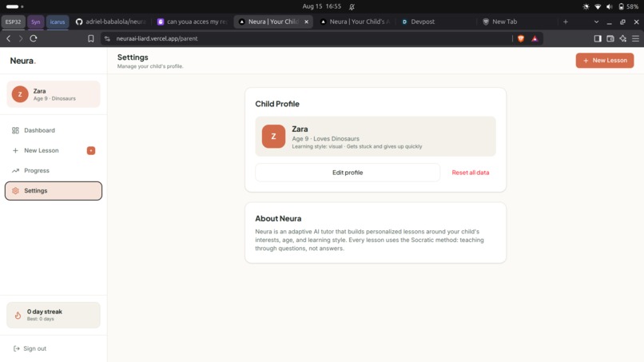Click the Settings page heading
Screen dimensions: 644x362
point(133,58)
